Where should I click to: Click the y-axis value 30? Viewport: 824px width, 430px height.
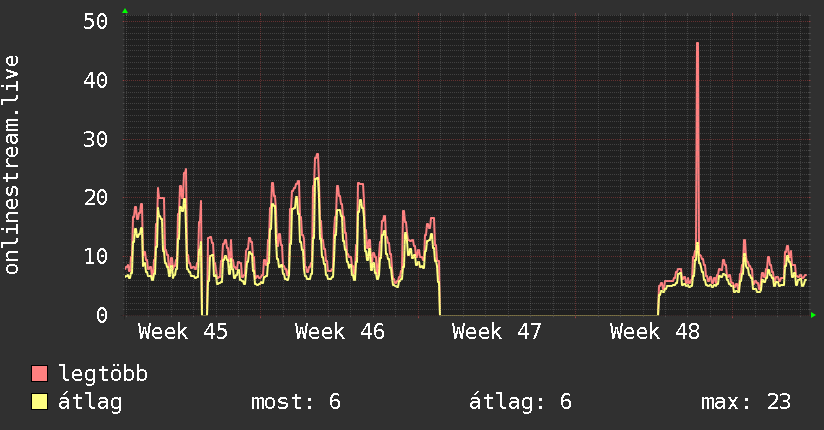click(x=96, y=139)
